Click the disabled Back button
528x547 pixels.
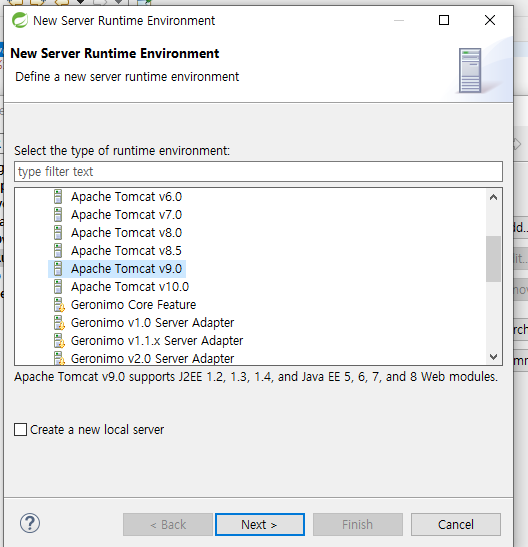click(x=168, y=524)
